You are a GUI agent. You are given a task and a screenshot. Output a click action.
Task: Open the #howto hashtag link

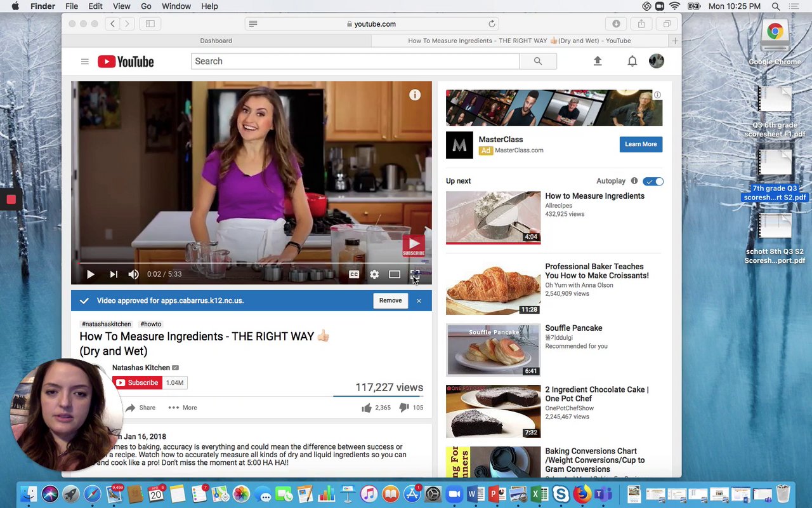click(151, 324)
